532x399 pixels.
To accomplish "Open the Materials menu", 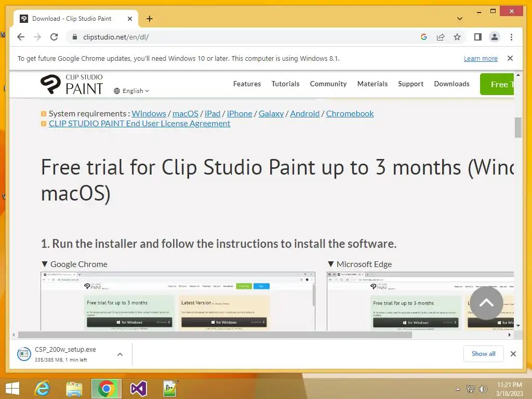I will tap(372, 84).
